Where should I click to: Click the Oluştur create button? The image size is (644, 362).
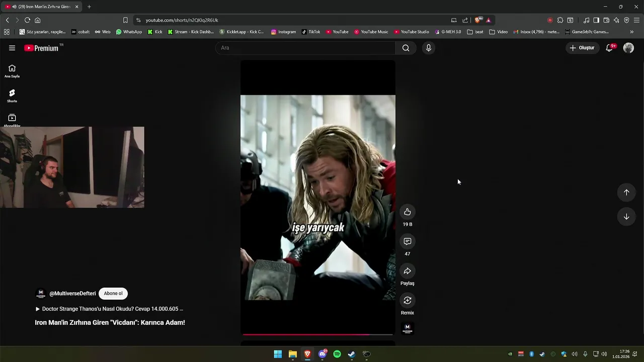point(582,48)
